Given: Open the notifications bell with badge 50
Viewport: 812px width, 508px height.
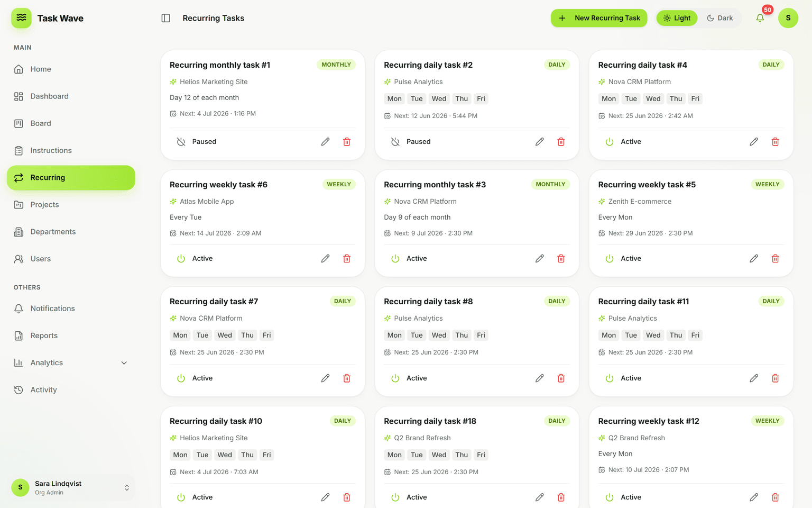Looking at the screenshot, I should click(760, 18).
